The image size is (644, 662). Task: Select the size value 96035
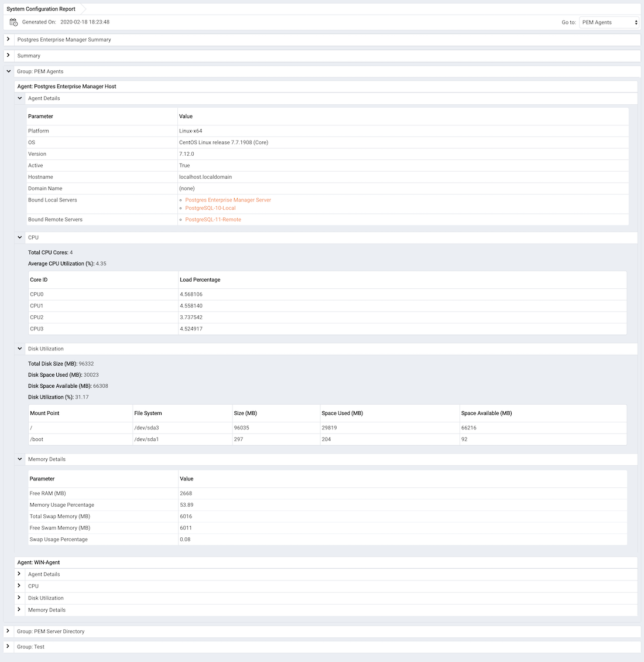[241, 428]
